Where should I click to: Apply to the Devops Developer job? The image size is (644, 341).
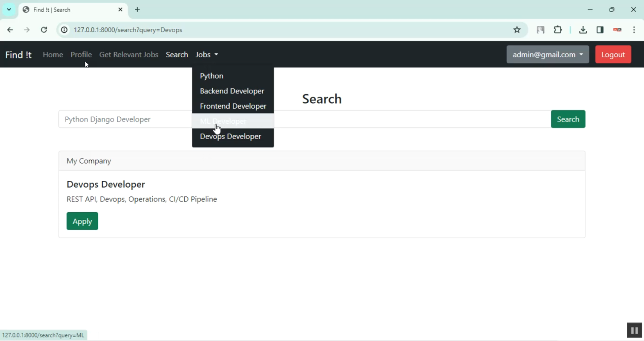coord(82,221)
